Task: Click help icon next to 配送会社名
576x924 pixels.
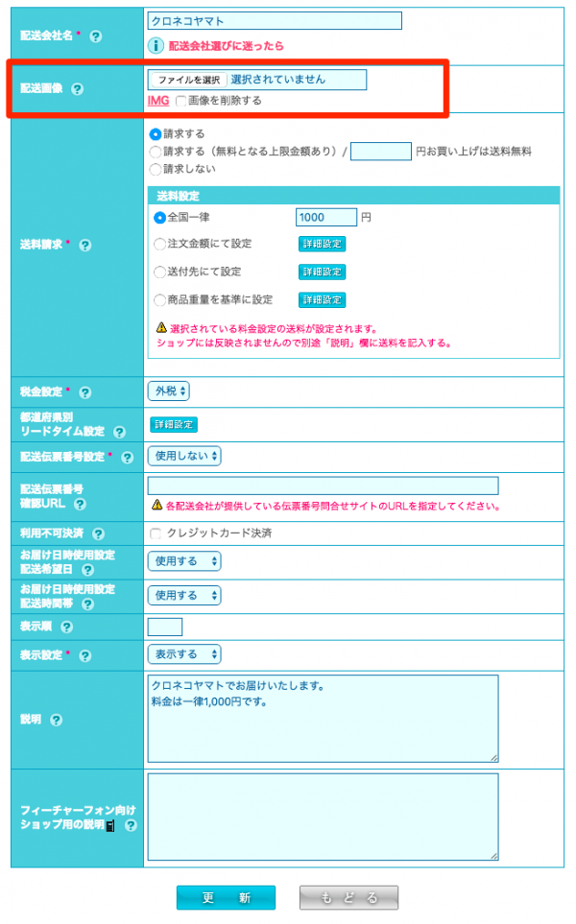Action: click(95, 36)
